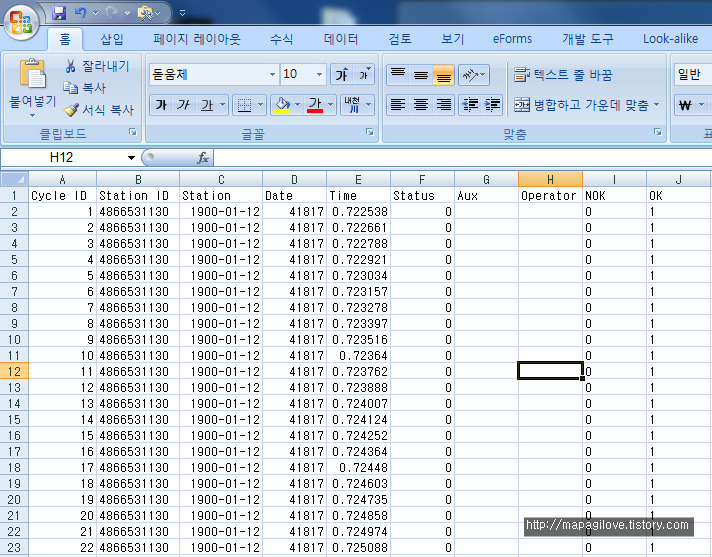Click into the formula bar
The height and width of the screenshot is (557, 712).
[462, 158]
